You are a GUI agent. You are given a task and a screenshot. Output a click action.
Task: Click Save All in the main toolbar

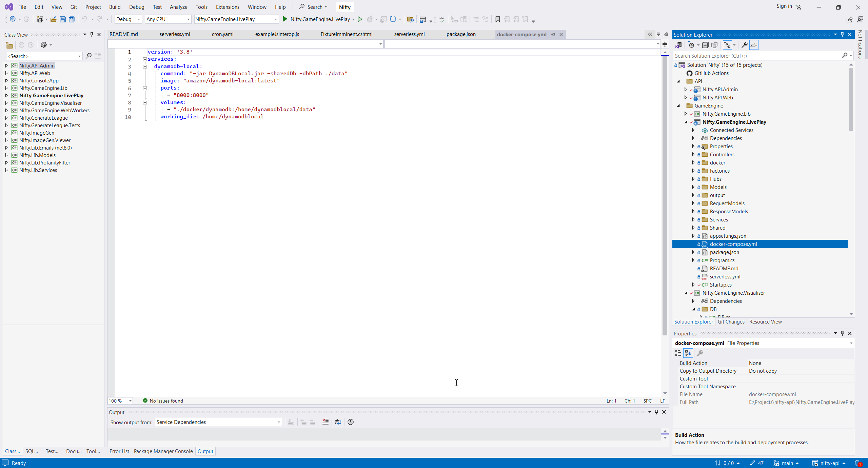(72, 19)
